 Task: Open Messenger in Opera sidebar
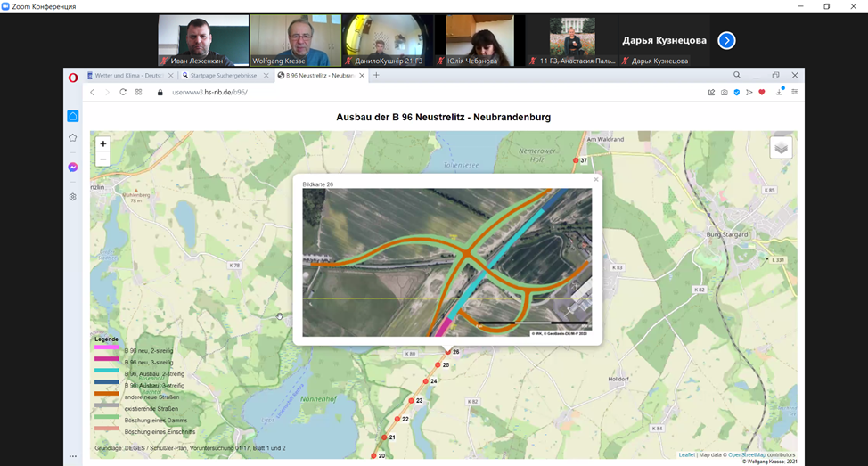[72, 168]
